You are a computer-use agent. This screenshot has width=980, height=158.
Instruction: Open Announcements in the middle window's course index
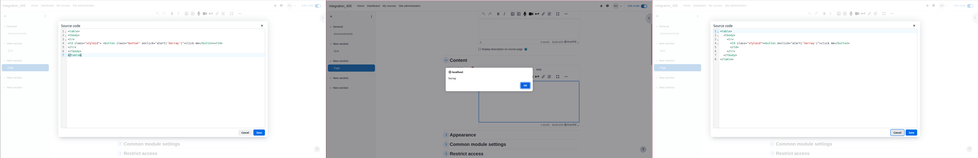click(343, 34)
